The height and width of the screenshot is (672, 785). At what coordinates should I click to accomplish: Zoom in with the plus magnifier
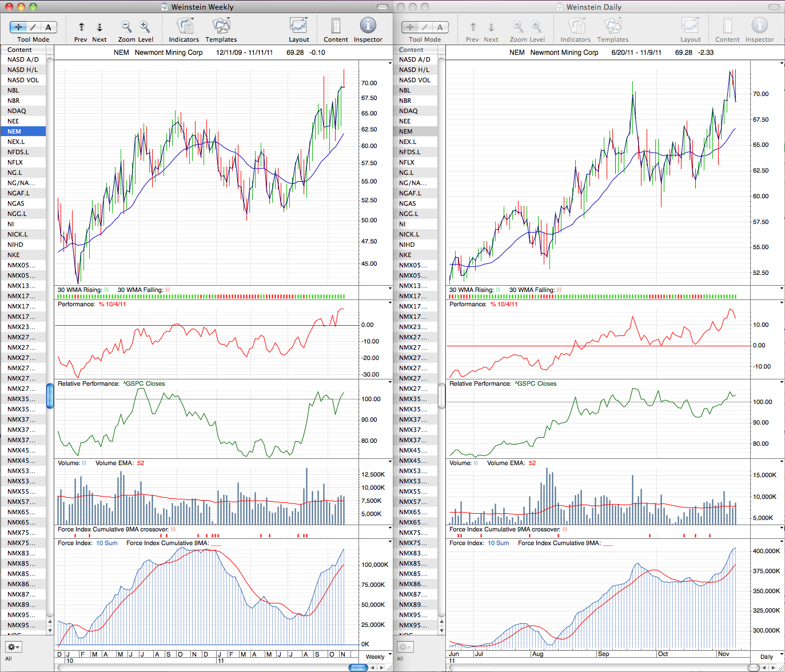145,26
